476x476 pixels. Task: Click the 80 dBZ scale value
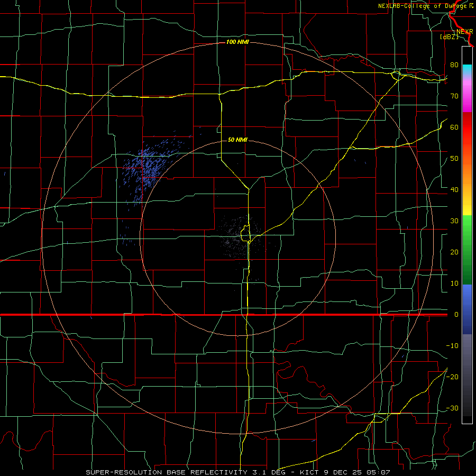[454, 65]
